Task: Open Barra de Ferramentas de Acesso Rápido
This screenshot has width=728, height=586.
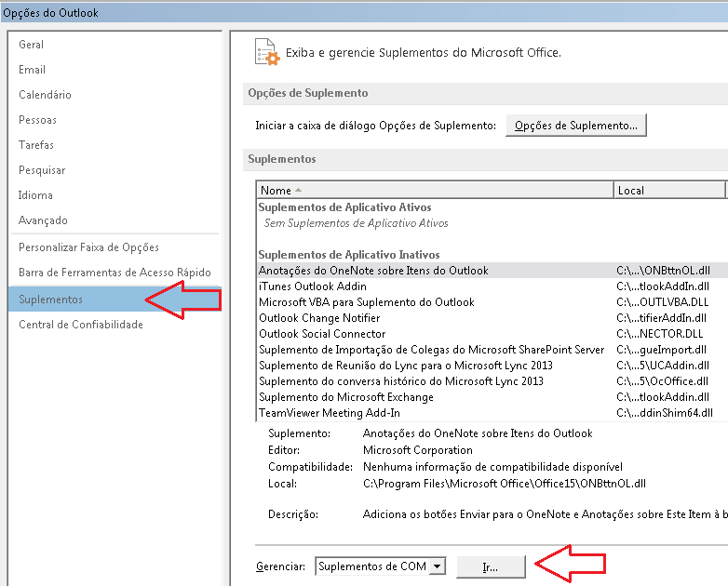Action: 115,273
